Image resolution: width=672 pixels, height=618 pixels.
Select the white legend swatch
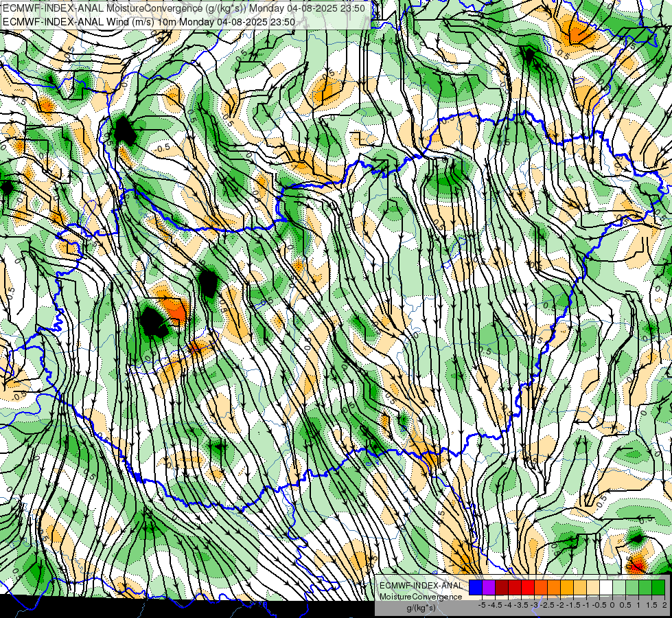(606, 588)
